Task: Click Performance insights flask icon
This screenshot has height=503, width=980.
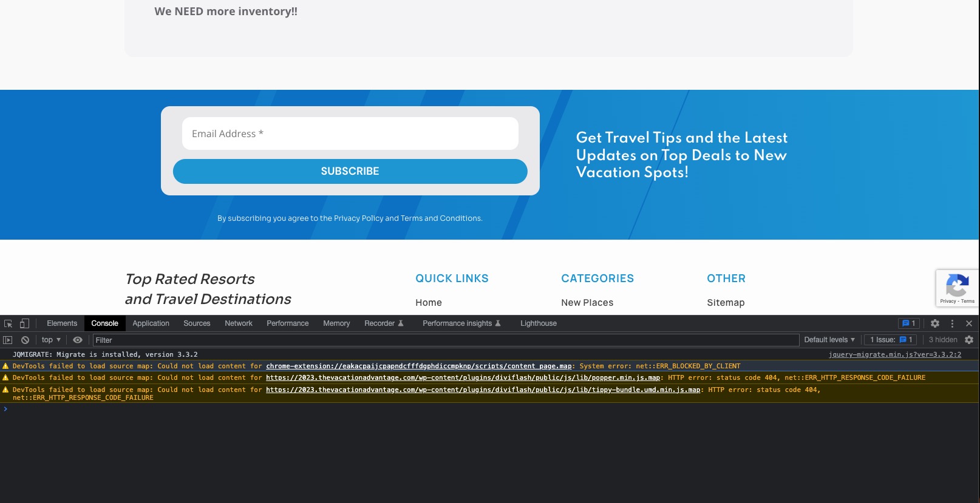Action: [498, 323]
